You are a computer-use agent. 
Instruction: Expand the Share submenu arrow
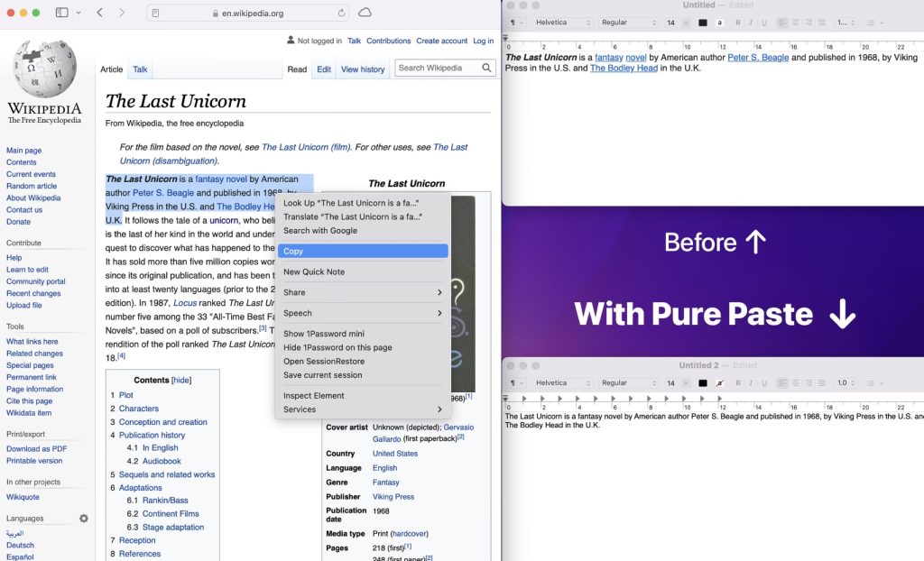[439, 292]
